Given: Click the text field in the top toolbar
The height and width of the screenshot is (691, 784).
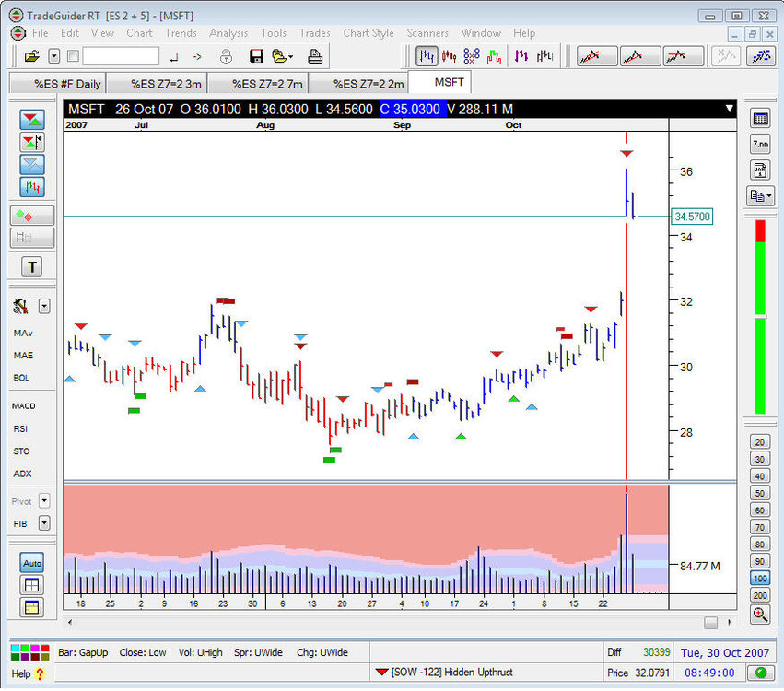Looking at the screenshot, I should tap(121, 56).
